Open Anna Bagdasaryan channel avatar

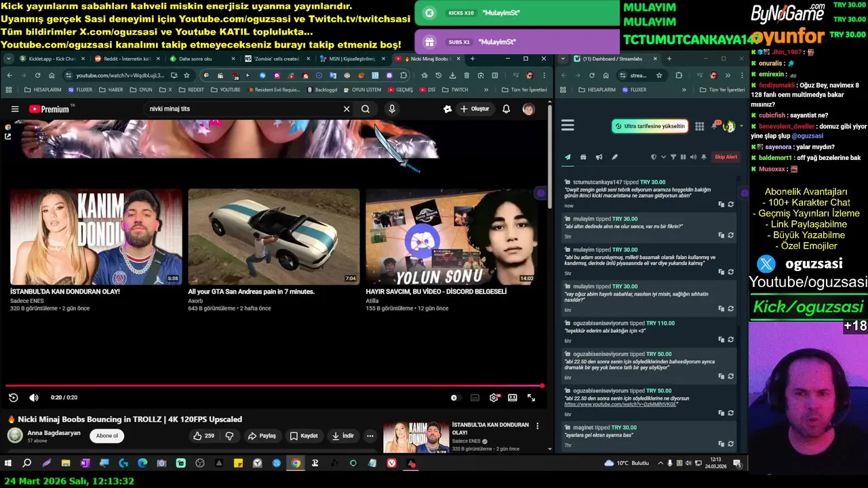point(15,436)
